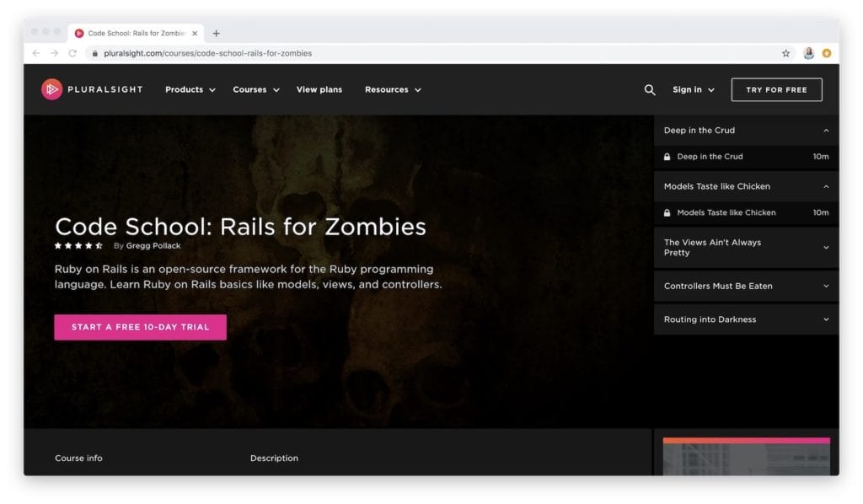The image size is (863, 504).
Task: Close the Code School tab
Action: coord(195,34)
